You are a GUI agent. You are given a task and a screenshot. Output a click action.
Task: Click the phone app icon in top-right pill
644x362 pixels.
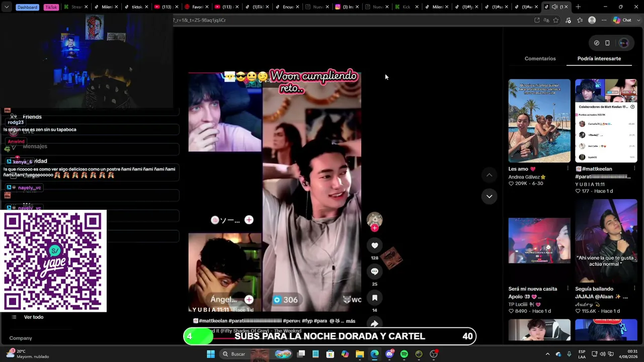[607, 43]
